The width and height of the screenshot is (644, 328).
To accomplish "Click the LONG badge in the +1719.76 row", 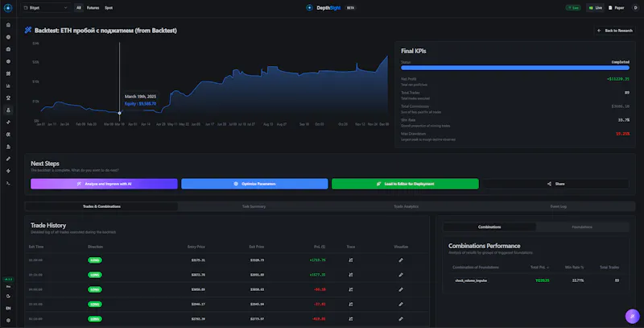I will click(x=95, y=260).
